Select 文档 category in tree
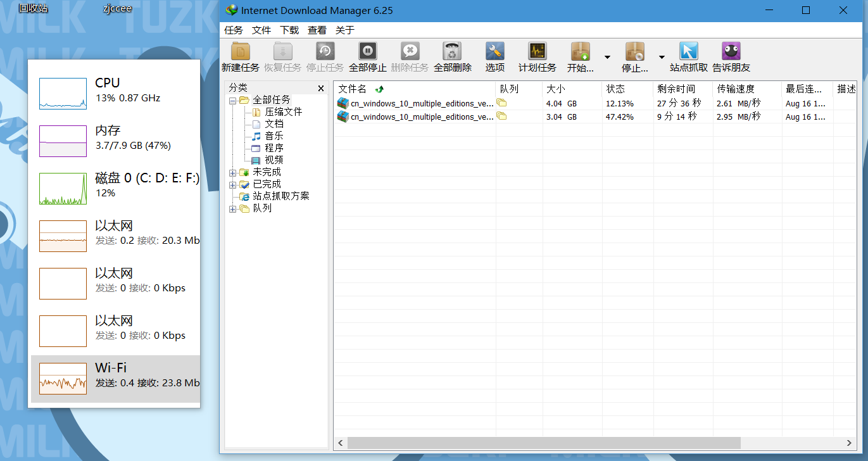868x461 pixels. 274,124
